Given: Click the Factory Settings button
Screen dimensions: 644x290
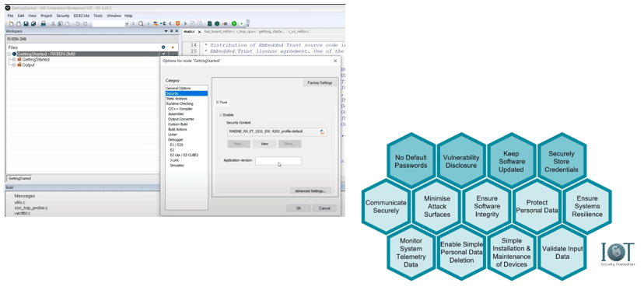Looking at the screenshot, I should tap(320, 82).
